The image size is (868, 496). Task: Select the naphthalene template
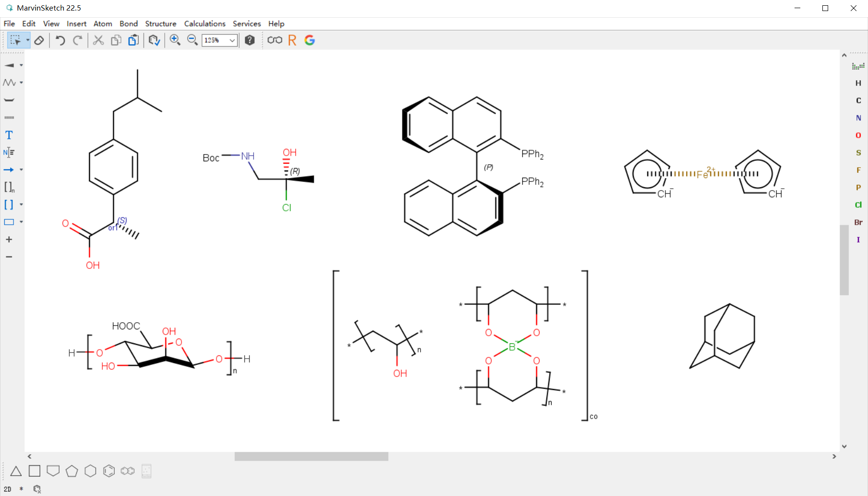point(127,471)
